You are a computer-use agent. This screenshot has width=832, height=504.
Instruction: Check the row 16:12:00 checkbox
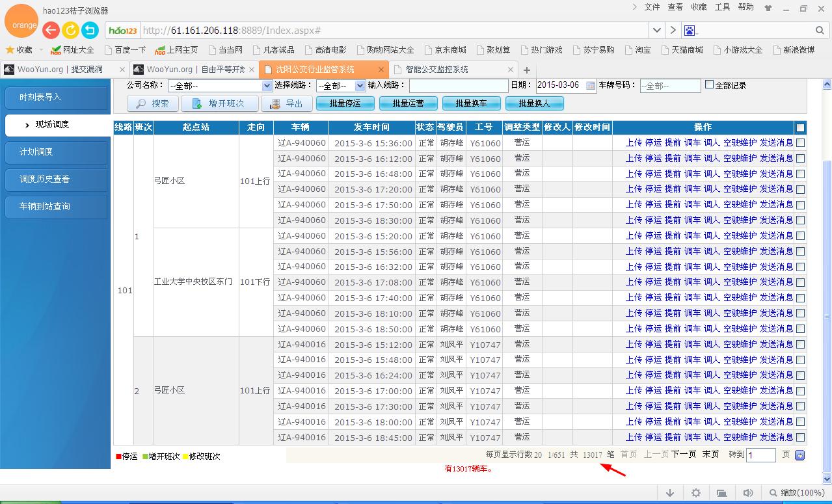tap(800, 158)
